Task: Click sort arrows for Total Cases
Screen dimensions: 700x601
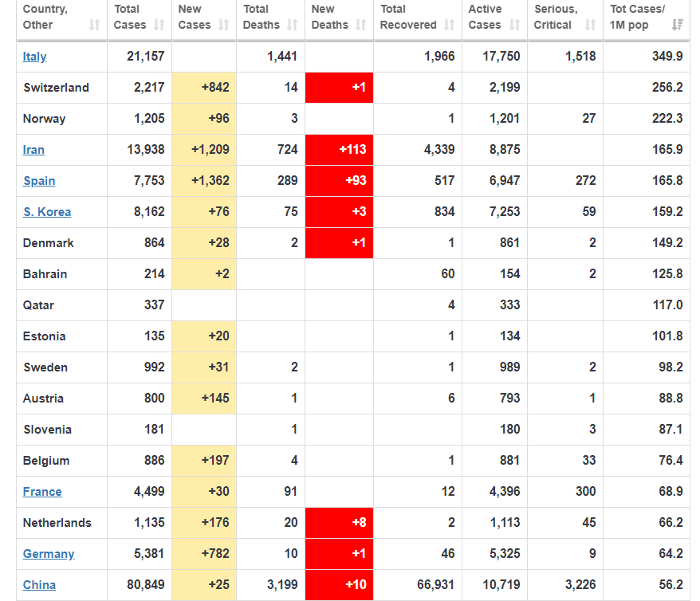Action: [x=159, y=25]
